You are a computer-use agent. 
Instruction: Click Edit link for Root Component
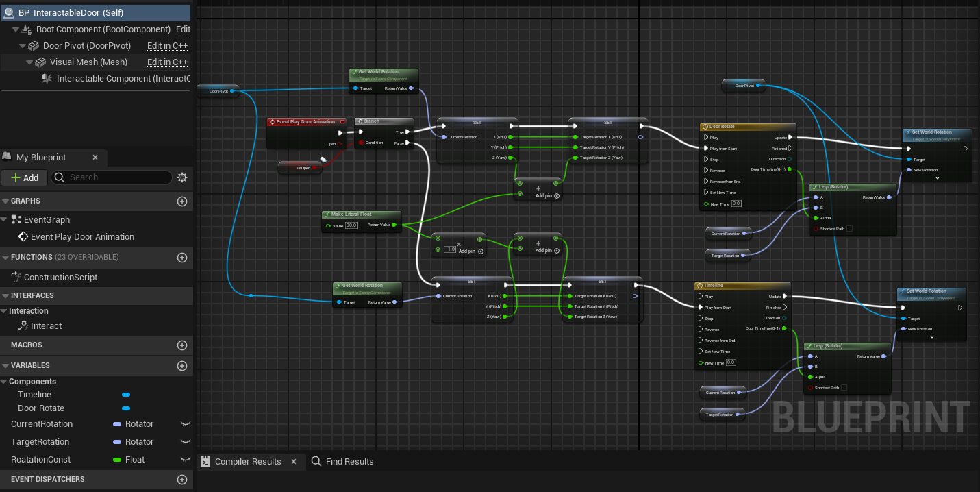[184, 29]
